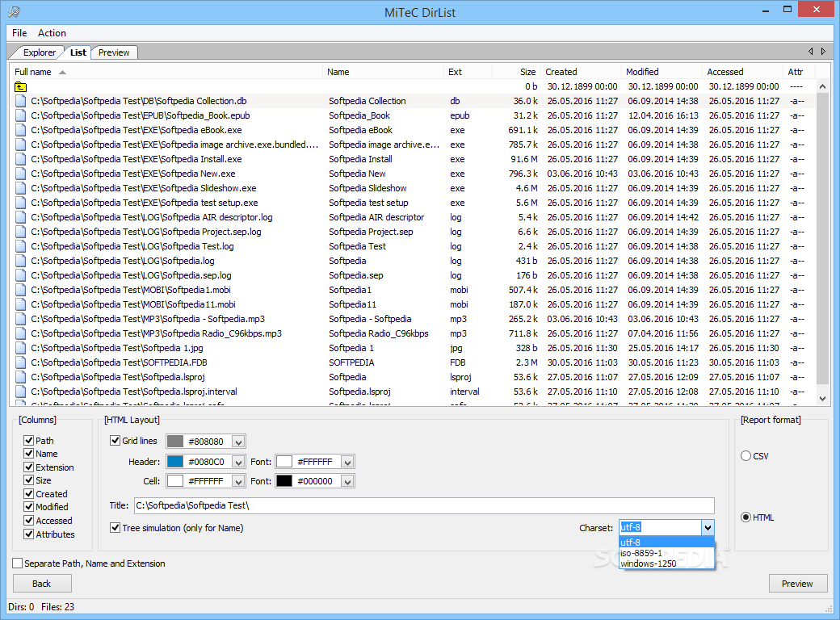Viewport: 840px width, 620px height.
Task: Toggle the Attributes column checkbox
Action: tap(29, 534)
